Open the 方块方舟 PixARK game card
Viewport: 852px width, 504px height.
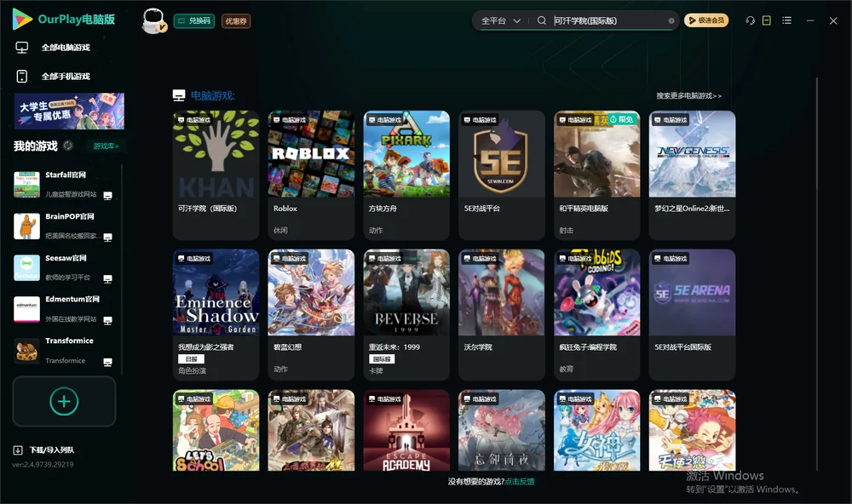point(406,175)
